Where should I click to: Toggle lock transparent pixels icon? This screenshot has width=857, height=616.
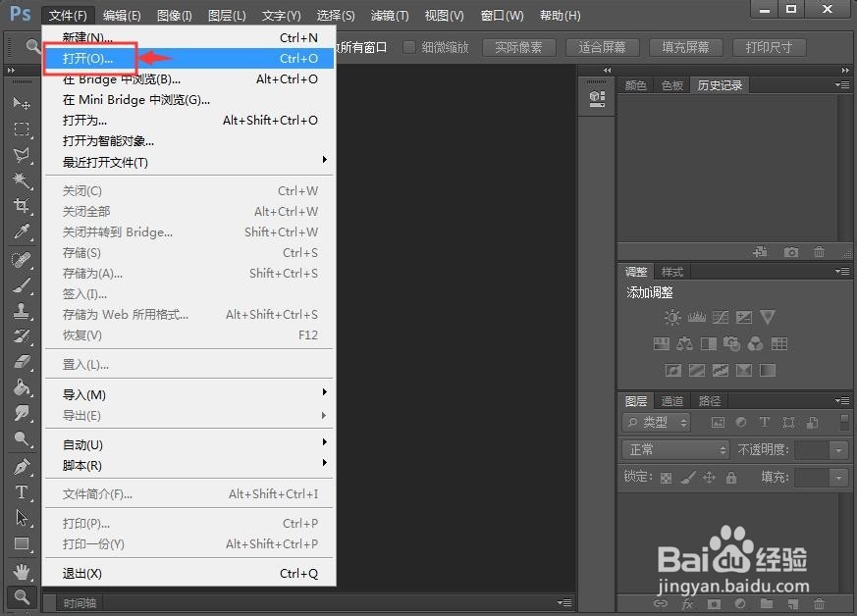(x=666, y=478)
